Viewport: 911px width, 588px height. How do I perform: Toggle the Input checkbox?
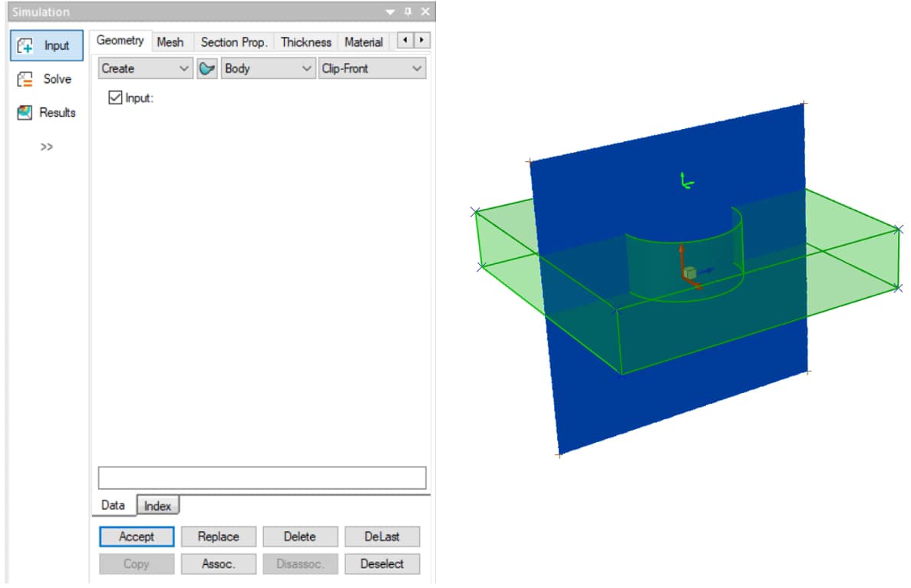(x=116, y=97)
